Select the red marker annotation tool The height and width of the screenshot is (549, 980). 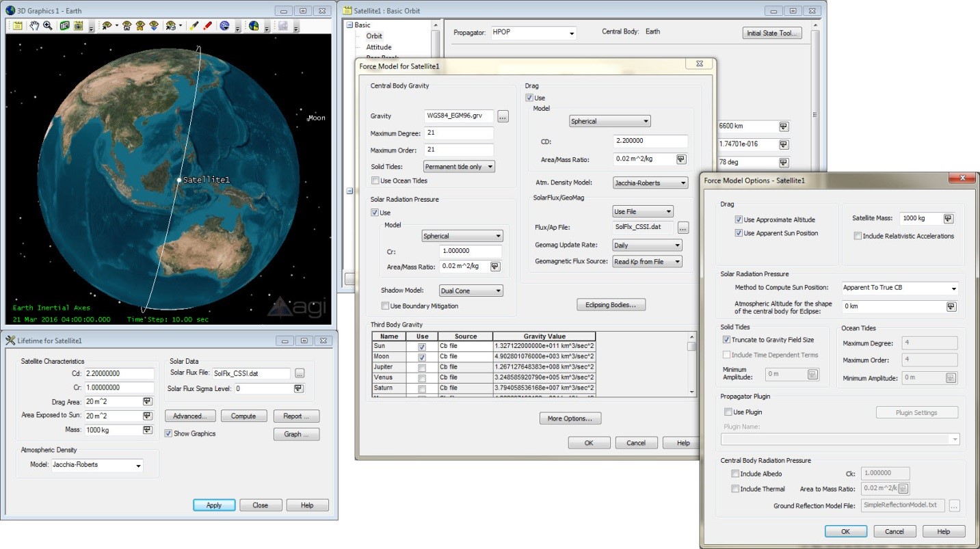click(207, 26)
